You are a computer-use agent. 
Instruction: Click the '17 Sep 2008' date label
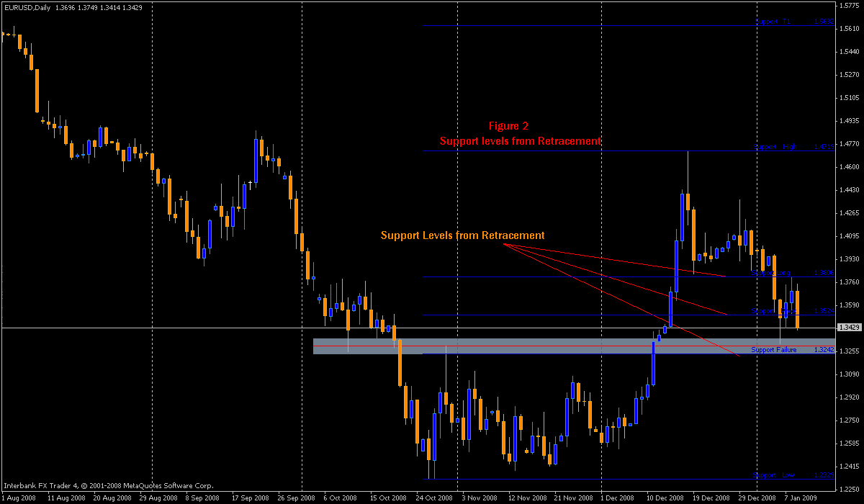tap(250, 498)
